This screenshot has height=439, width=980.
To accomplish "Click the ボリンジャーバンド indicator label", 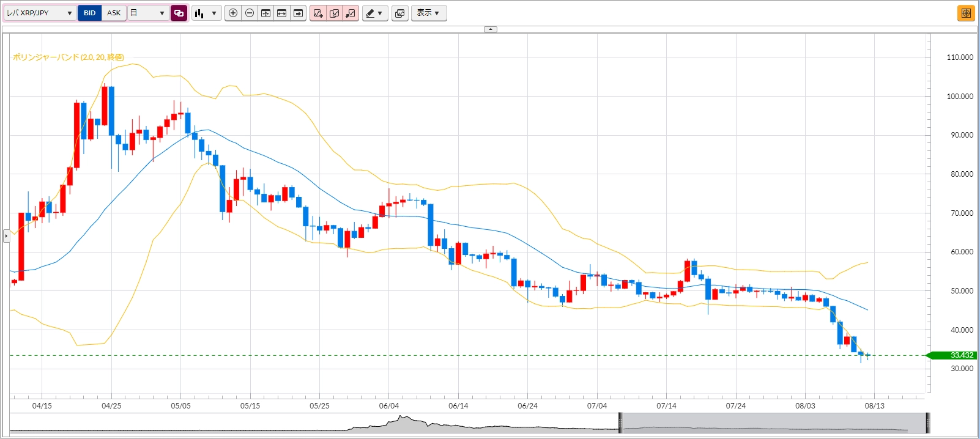I will (x=68, y=57).
